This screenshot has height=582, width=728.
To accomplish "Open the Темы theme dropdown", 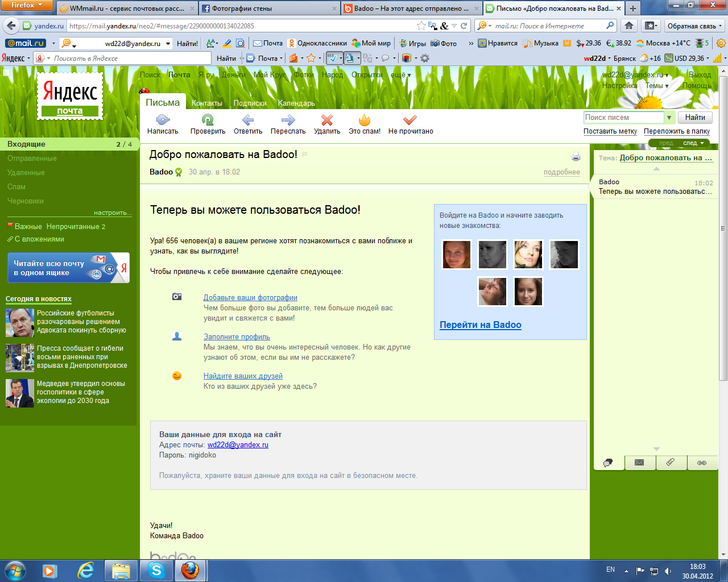I will coord(656,86).
